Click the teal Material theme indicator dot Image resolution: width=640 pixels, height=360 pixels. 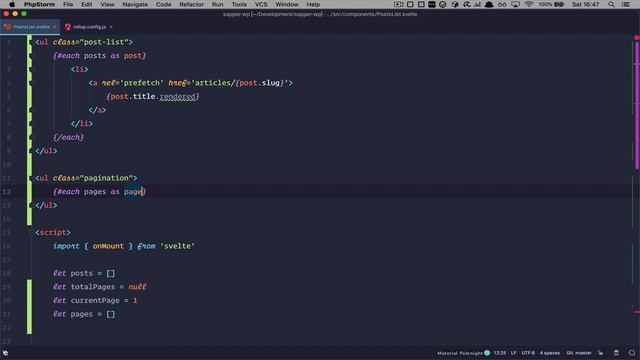(x=487, y=353)
